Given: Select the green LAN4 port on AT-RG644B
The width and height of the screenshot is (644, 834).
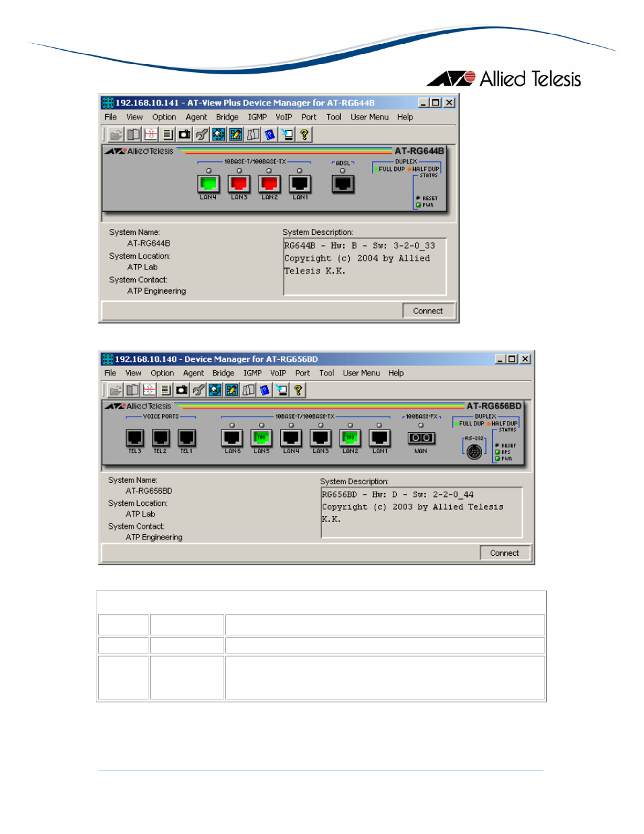Looking at the screenshot, I should pos(209,183).
